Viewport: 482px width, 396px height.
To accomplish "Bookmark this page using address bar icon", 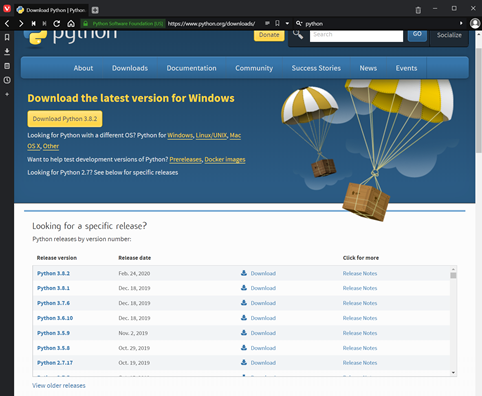I will (277, 23).
